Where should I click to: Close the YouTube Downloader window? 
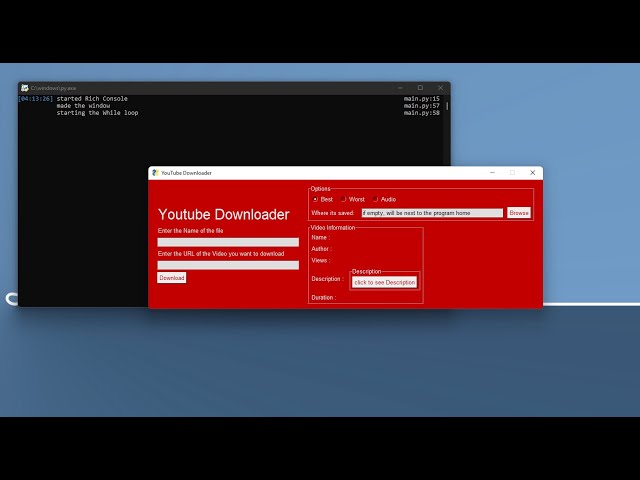pyautogui.click(x=532, y=173)
